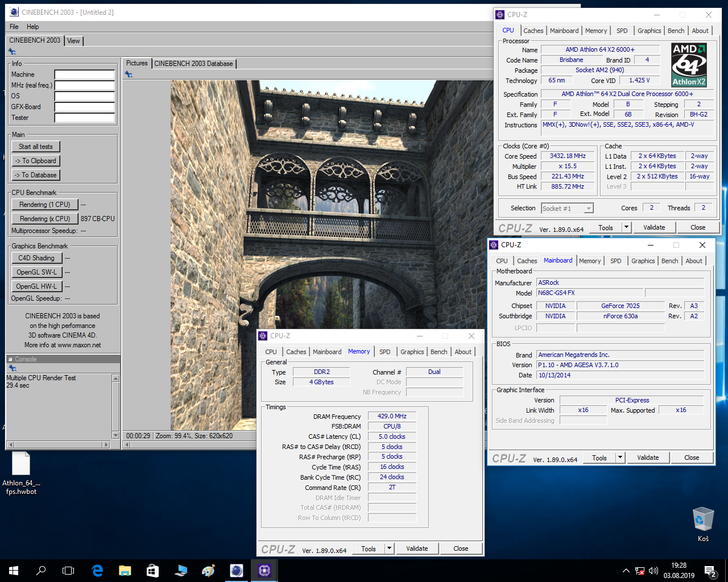Open Task View icon on taskbar
728x582 pixels.
(x=68, y=571)
